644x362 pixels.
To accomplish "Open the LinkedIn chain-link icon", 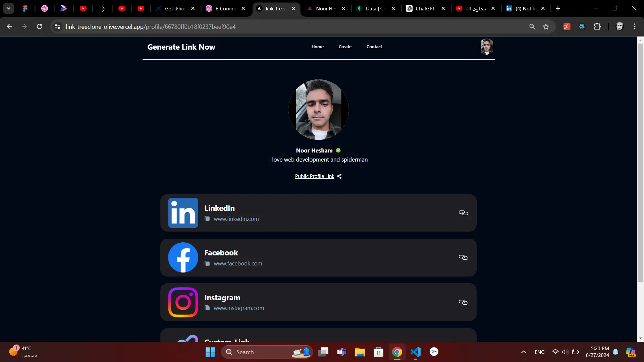I will point(463,213).
